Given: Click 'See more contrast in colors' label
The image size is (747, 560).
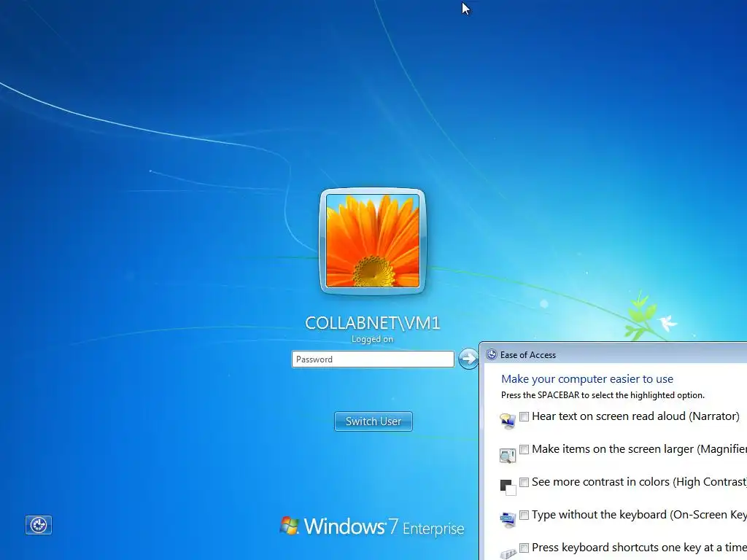Looking at the screenshot, I should [x=639, y=483].
